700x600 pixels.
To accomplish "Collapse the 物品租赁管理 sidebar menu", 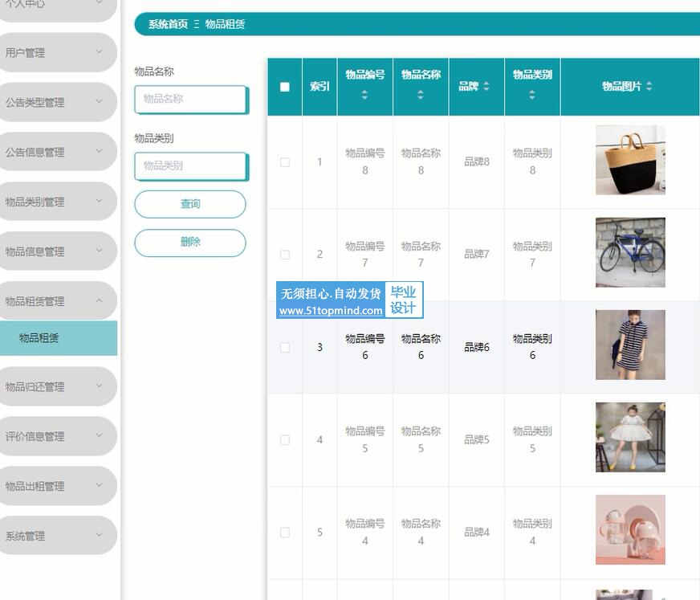I will pyautogui.click(x=57, y=301).
